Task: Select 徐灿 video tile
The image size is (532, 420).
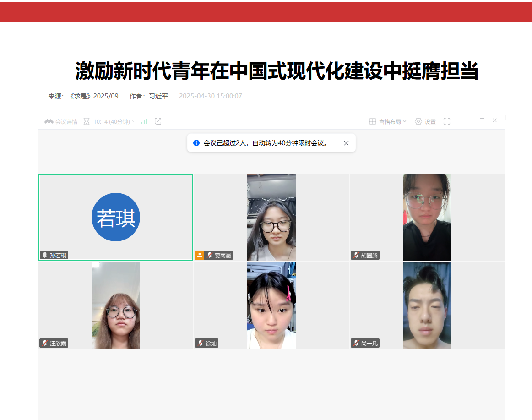Action: click(x=271, y=305)
